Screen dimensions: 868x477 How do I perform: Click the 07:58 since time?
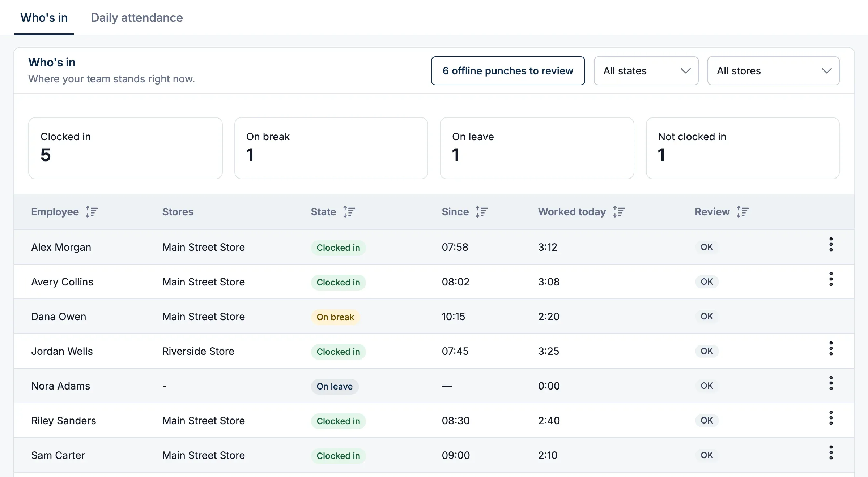point(455,247)
